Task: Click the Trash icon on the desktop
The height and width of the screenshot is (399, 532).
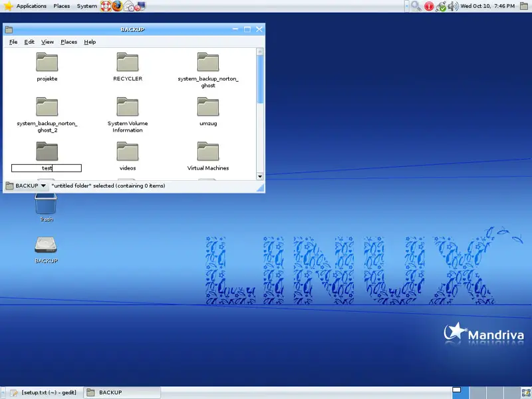Action: (46, 203)
